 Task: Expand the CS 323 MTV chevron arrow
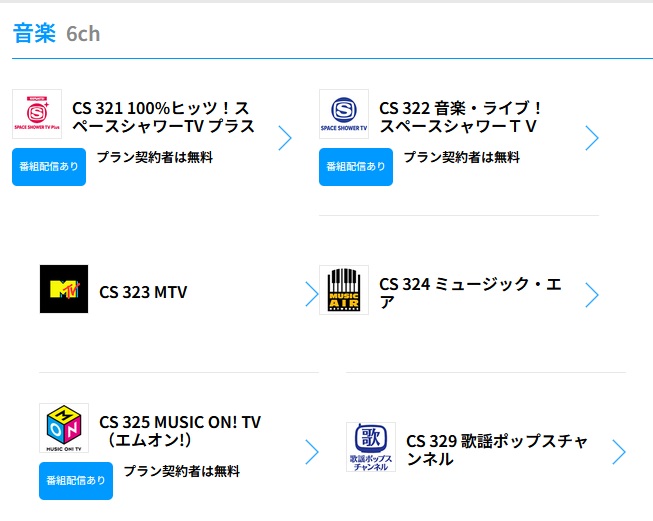tap(312, 294)
